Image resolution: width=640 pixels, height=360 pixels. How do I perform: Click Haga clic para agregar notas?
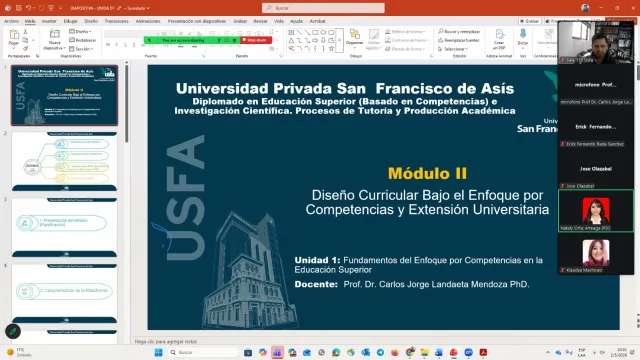coord(166,341)
